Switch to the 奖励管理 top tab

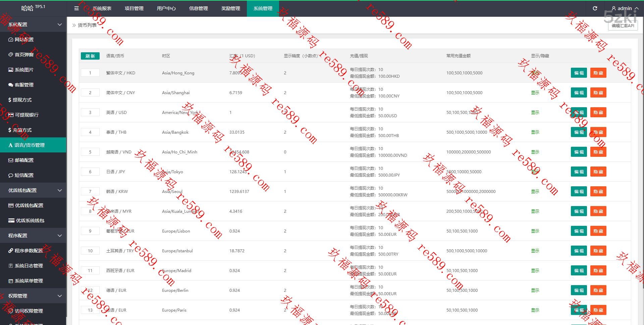coord(230,8)
